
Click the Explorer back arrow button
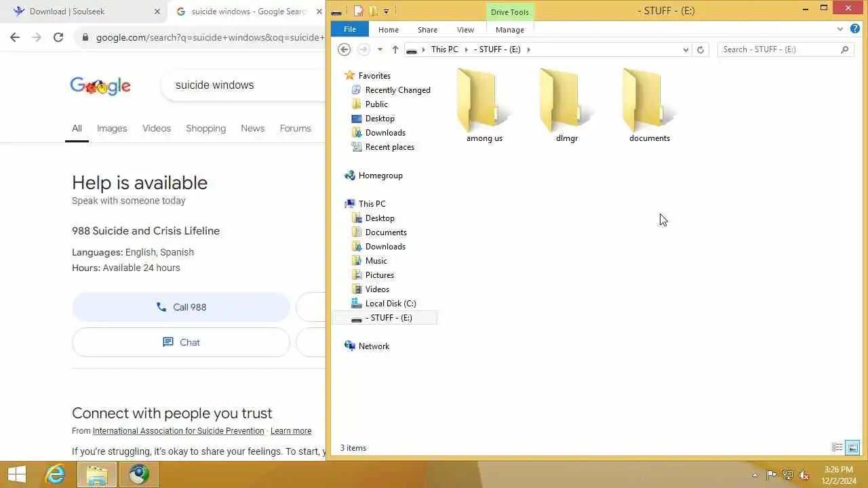pos(344,49)
